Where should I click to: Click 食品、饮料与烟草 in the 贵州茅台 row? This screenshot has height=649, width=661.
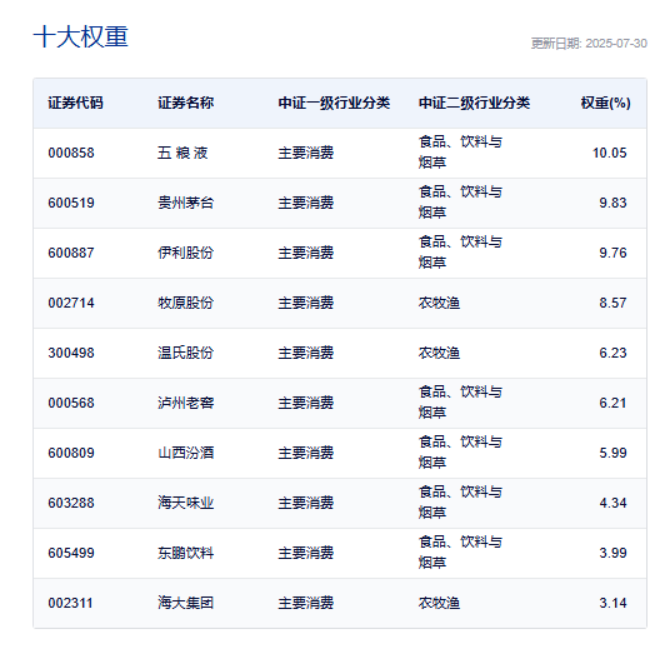[460, 202]
